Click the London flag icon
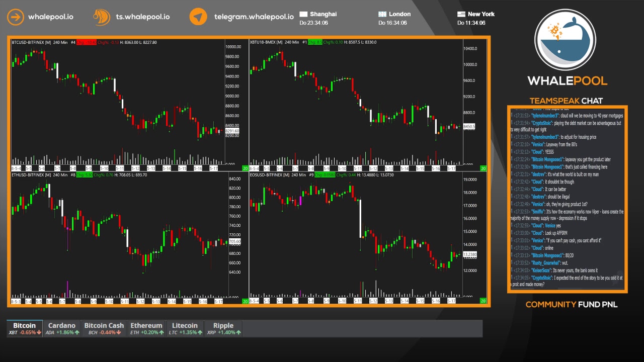The height and width of the screenshot is (362, 644). [x=382, y=14]
